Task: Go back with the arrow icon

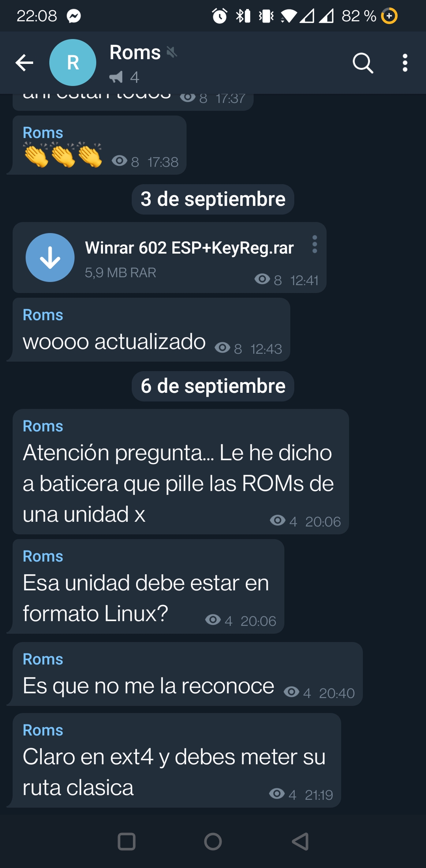Action: (24, 63)
